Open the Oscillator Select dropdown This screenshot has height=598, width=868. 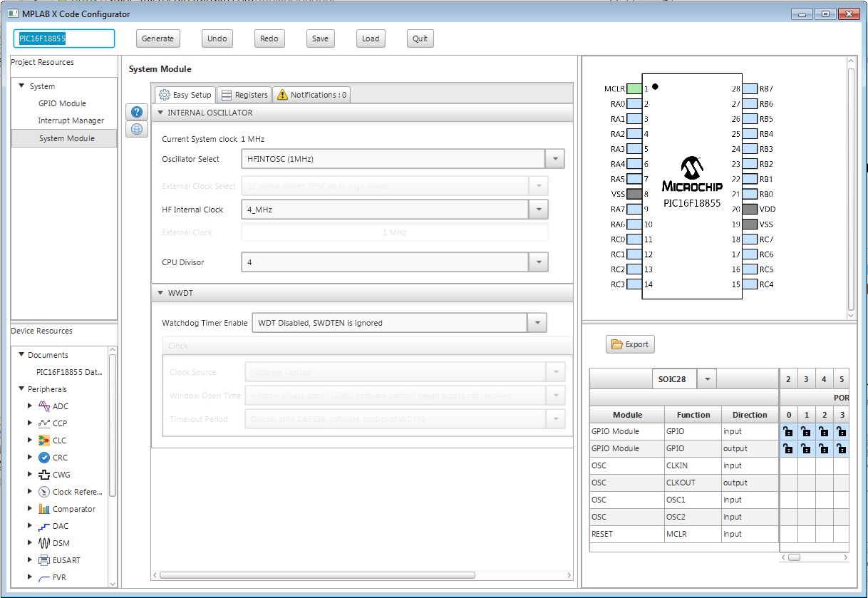click(554, 159)
